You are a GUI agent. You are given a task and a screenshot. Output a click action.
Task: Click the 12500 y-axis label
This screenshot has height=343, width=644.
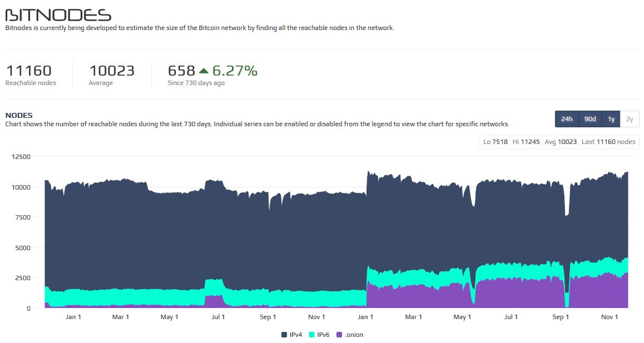pos(22,157)
